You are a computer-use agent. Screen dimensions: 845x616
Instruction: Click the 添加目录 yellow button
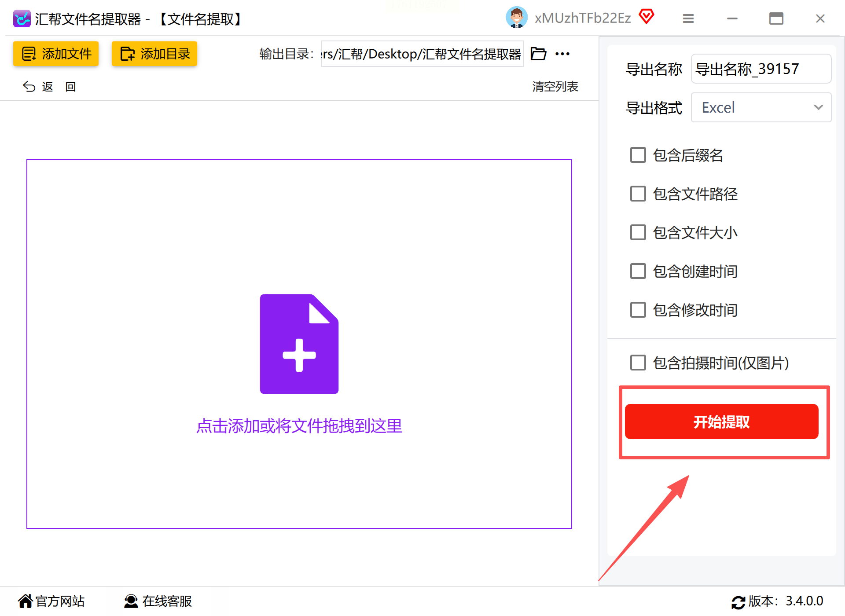(x=154, y=54)
